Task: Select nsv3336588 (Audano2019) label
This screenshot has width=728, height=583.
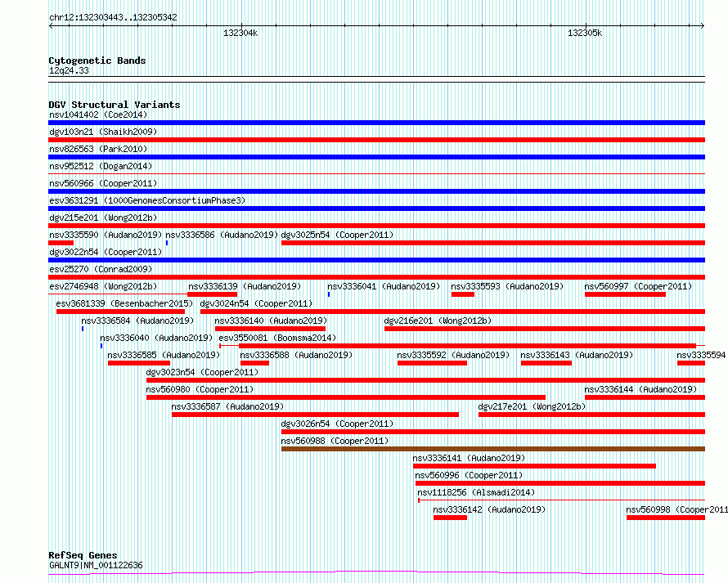Action: tap(296, 355)
